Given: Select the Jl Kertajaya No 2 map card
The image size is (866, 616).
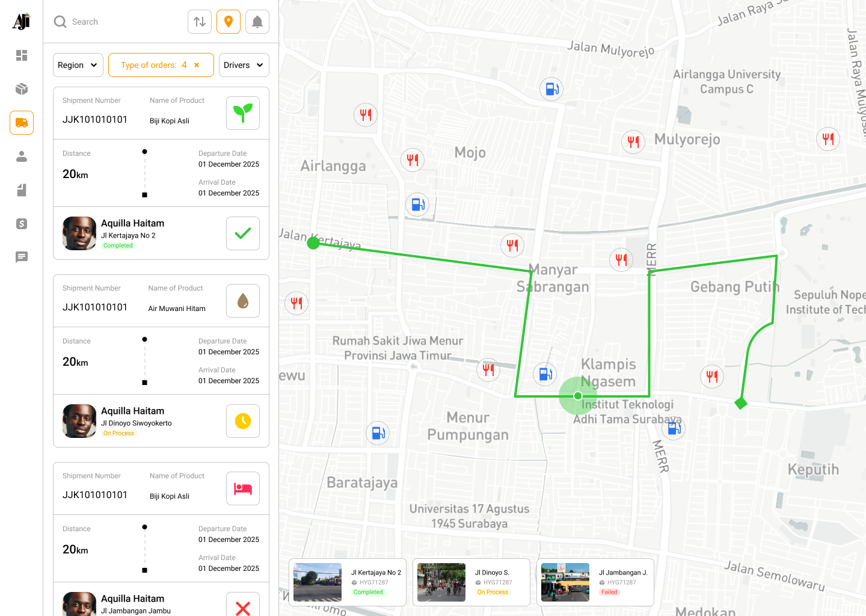Looking at the screenshot, I should 348,582.
